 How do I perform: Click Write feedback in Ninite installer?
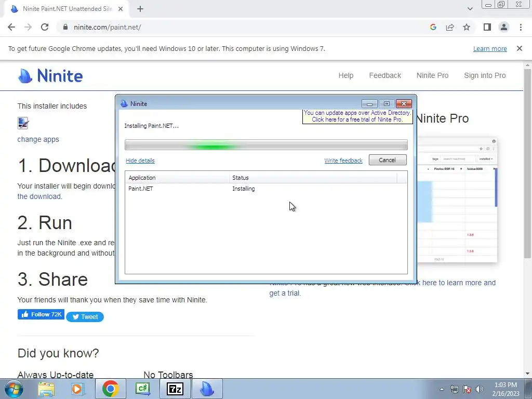(343, 161)
